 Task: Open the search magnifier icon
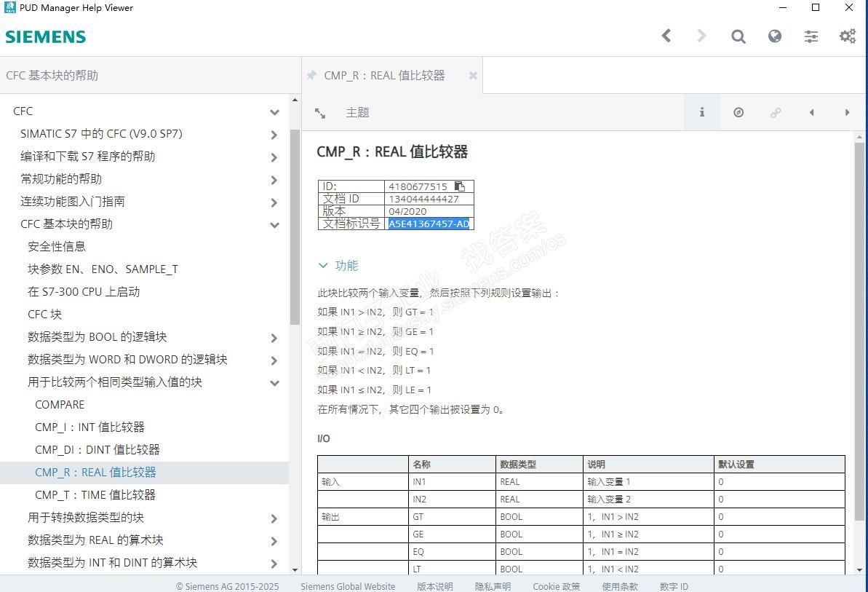(x=738, y=36)
